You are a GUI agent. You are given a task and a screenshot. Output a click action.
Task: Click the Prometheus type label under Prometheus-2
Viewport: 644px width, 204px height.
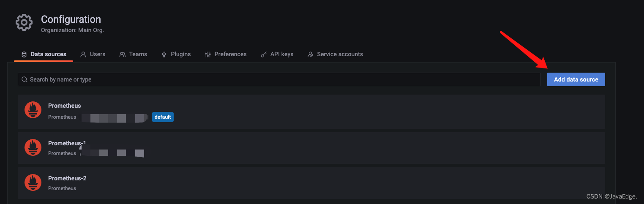62,188
